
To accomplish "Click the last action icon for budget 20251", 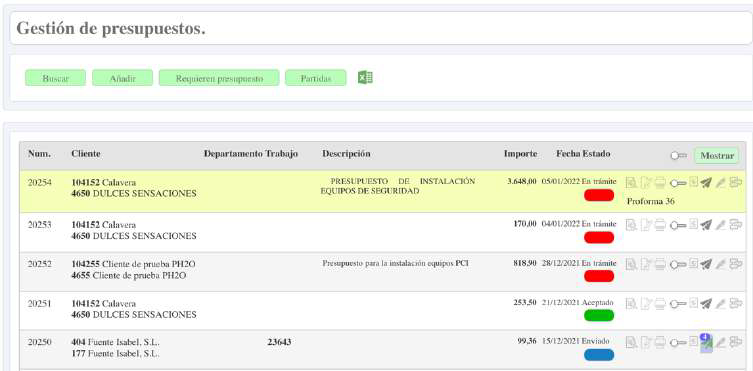I will coord(736,303).
